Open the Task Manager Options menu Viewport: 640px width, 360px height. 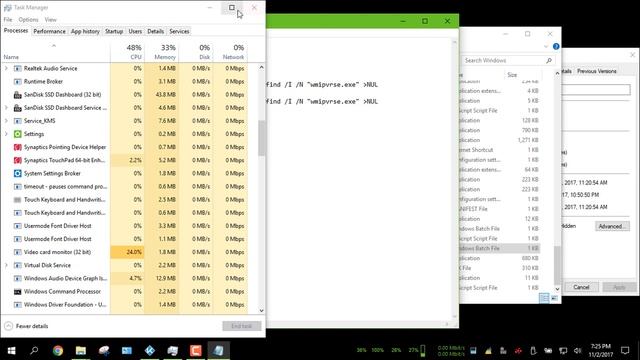(28, 20)
